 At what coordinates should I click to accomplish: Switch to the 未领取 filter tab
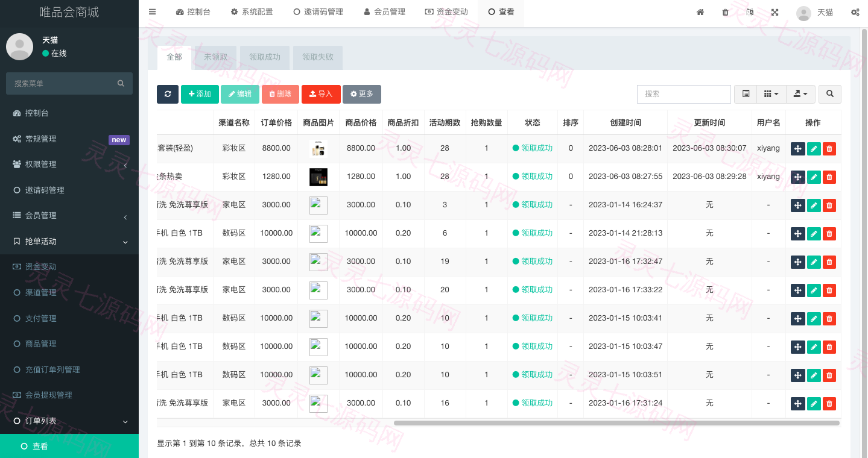216,57
